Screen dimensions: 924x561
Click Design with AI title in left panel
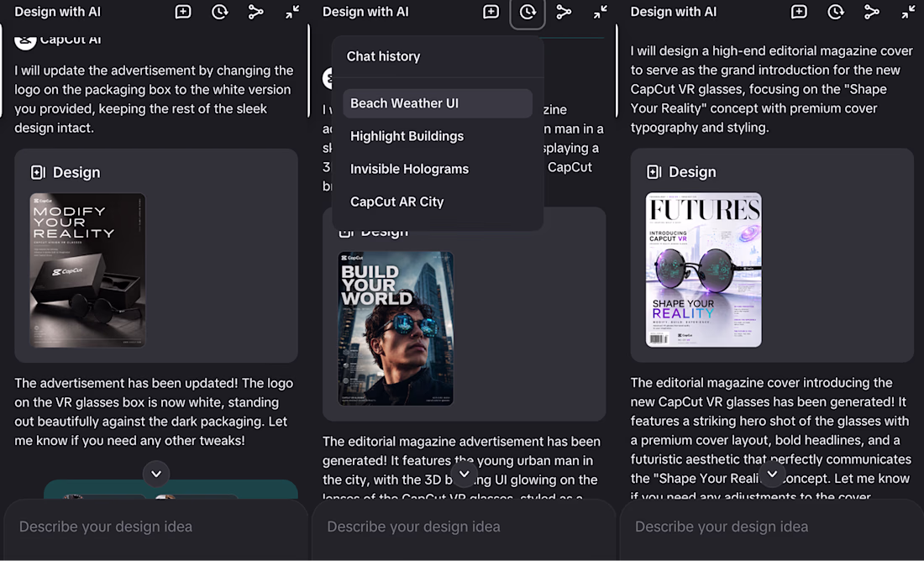coord(58,12)
